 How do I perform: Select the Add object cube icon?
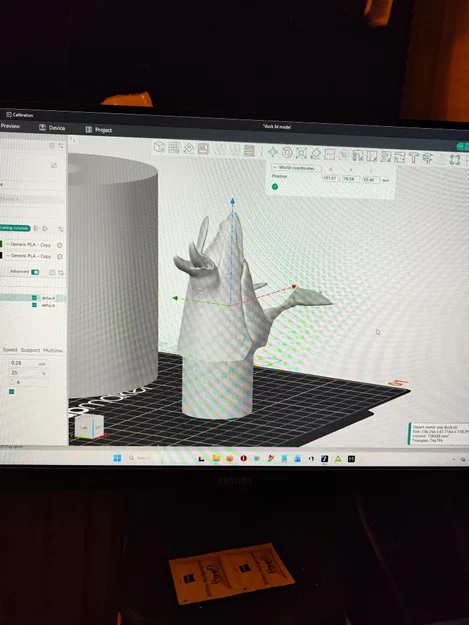click(x=159, y=146)
